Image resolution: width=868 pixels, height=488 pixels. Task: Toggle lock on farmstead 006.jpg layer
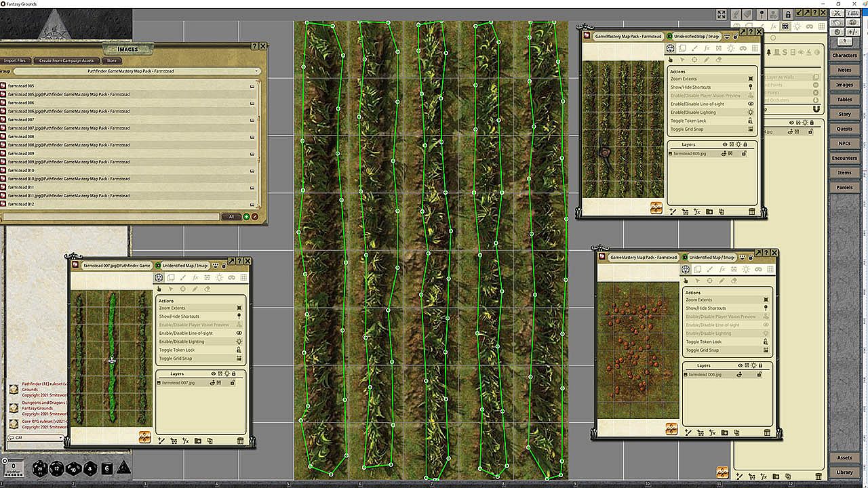point(759,375)
